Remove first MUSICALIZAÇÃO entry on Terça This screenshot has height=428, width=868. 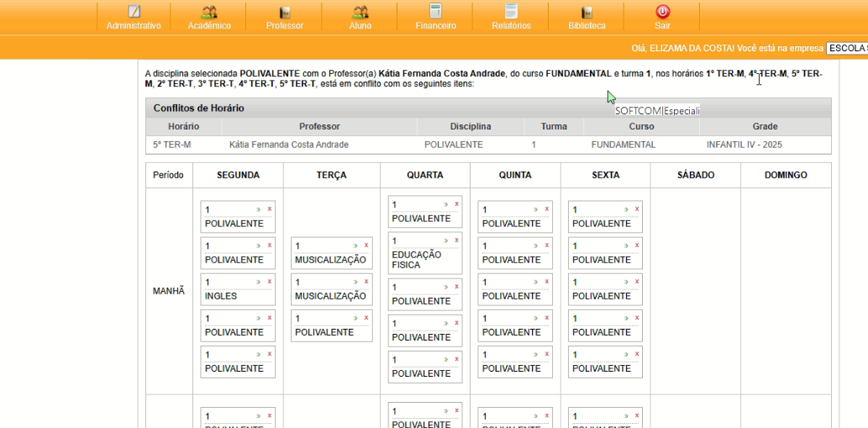pos(366,246)
